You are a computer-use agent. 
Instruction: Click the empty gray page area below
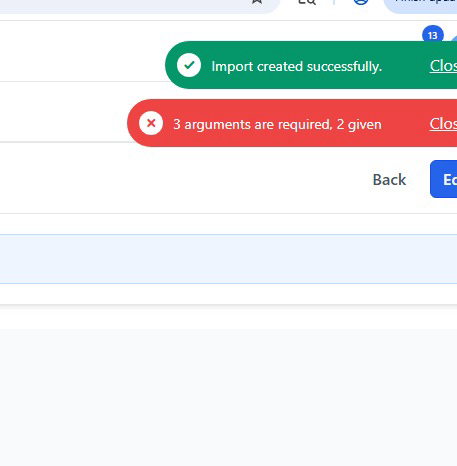(228, 397)
